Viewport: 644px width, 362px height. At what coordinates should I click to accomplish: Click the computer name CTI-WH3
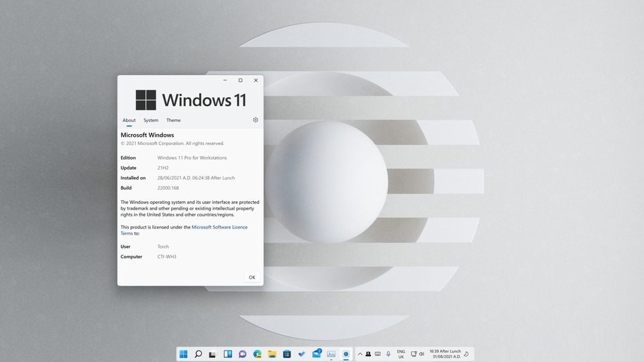[x=167, y=257]
